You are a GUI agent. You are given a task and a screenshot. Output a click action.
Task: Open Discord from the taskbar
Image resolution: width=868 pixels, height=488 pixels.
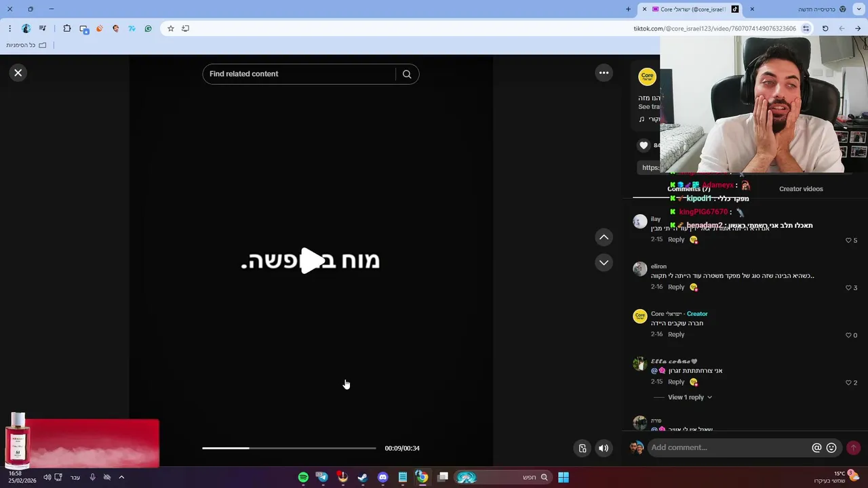[382, 477]
